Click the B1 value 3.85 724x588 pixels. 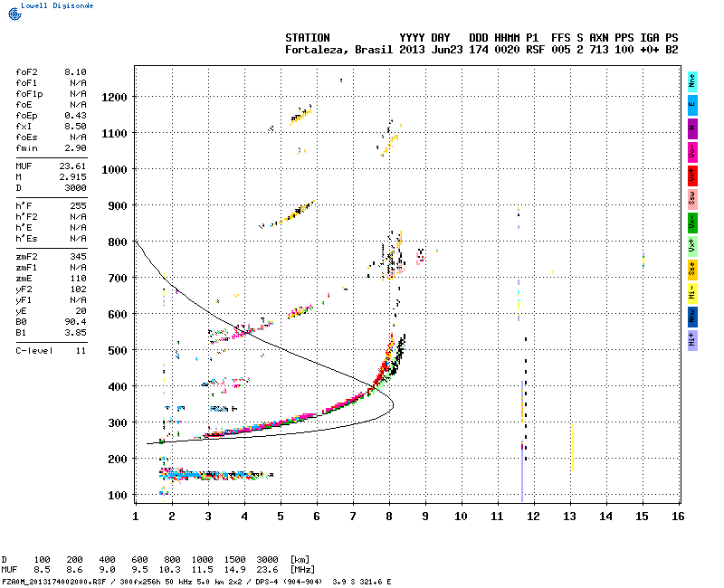75,333
